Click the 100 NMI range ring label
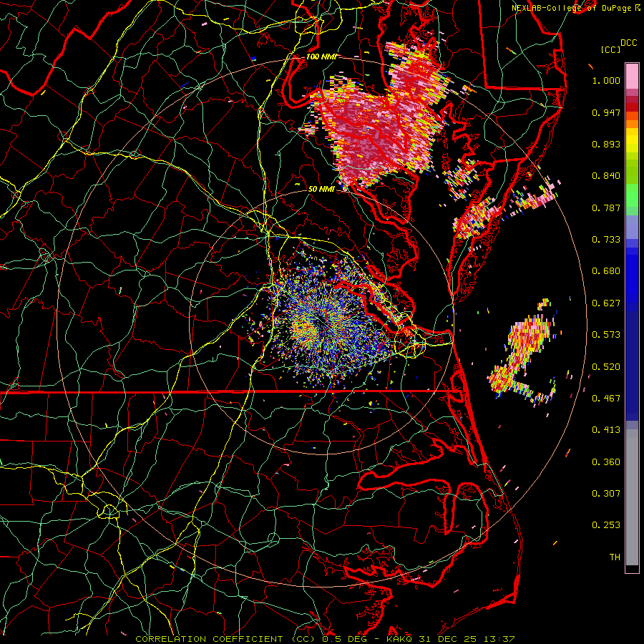Image resolution: width=644 pixels, height=644 pixels. coord(321,57)
